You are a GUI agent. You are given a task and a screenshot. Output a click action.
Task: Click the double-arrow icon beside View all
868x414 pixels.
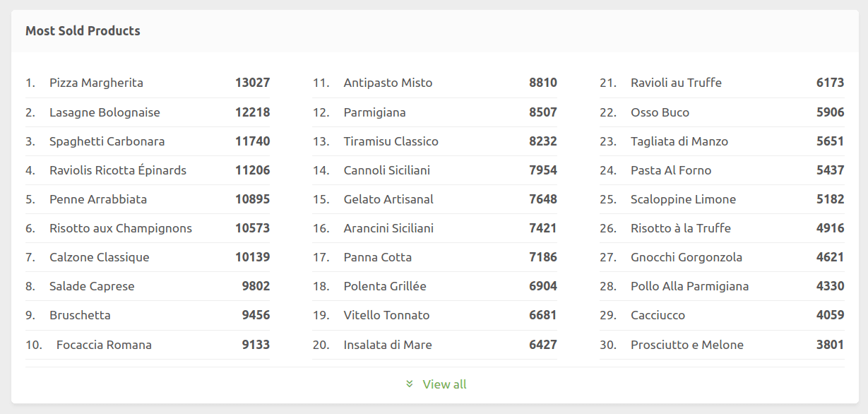pos(409,384)
